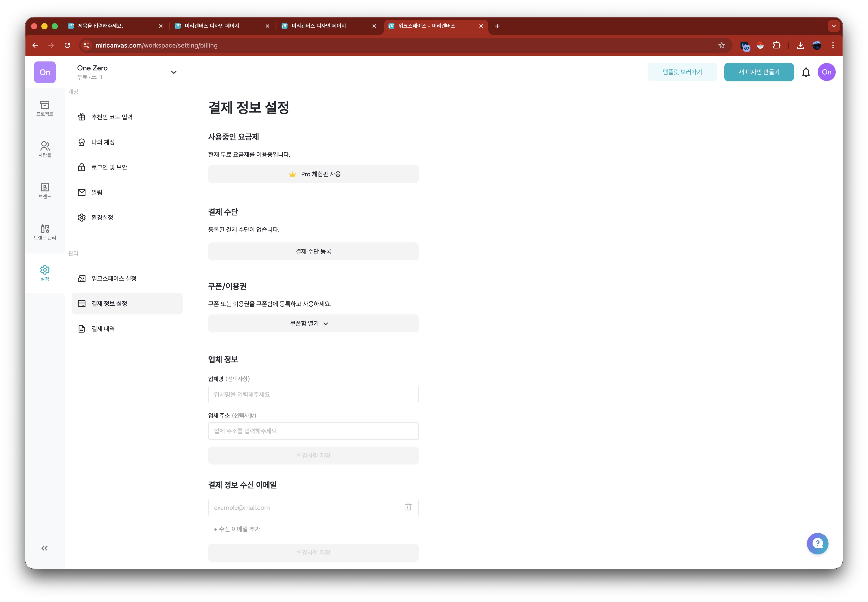868x602 pixels.
Task: Clear the email field using the trash icon
Action: 408,507
